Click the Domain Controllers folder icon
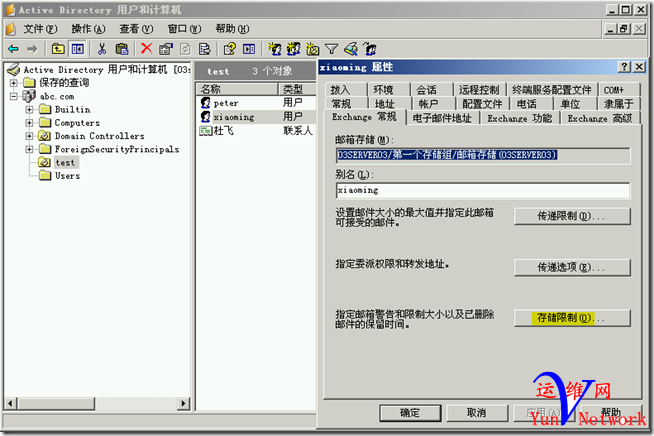The image size is (654, 436). click(45, 136)
